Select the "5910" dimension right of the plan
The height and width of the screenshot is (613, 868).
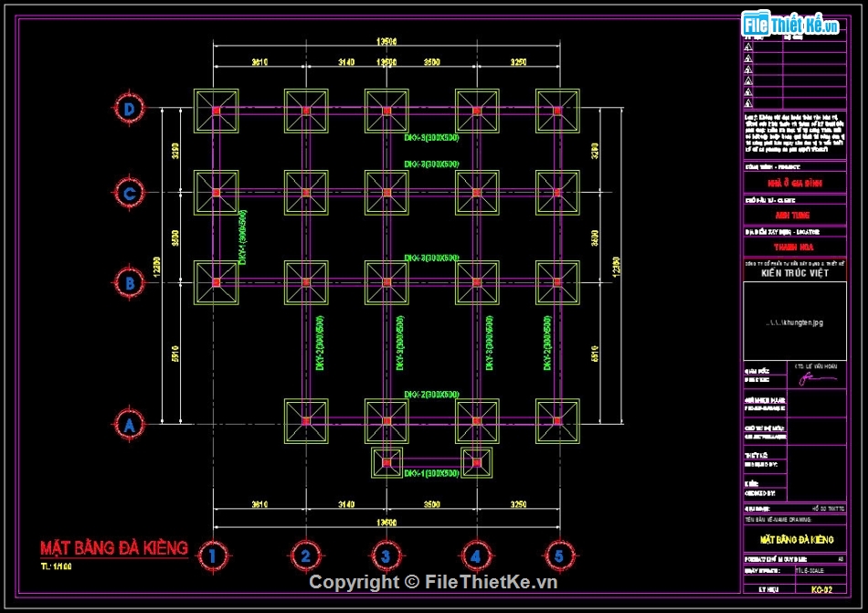595,354
